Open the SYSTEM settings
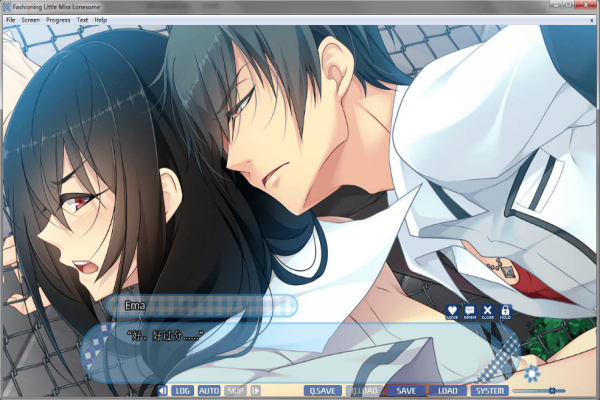The width and height of the screenshot is (600, 400). (x=490, y=390)
